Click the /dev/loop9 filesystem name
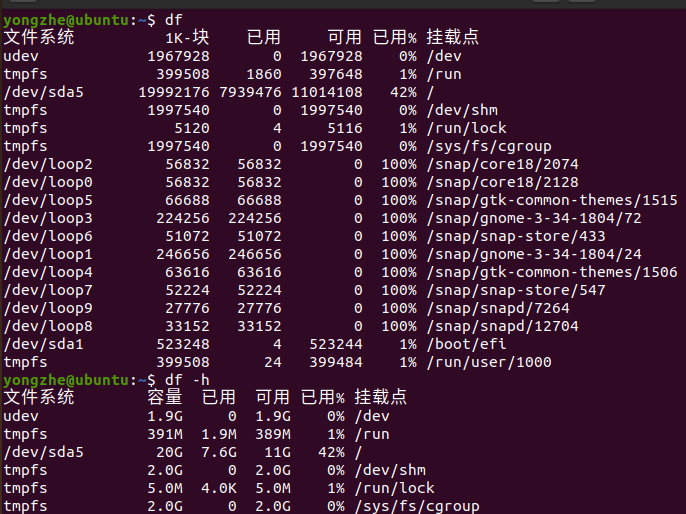Image resolution: width=686 pixels, height=514 pixels. click(48, 308)
